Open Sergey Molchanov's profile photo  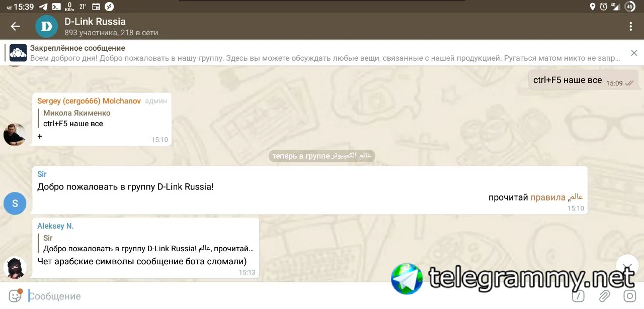click(x=15, y=135)
